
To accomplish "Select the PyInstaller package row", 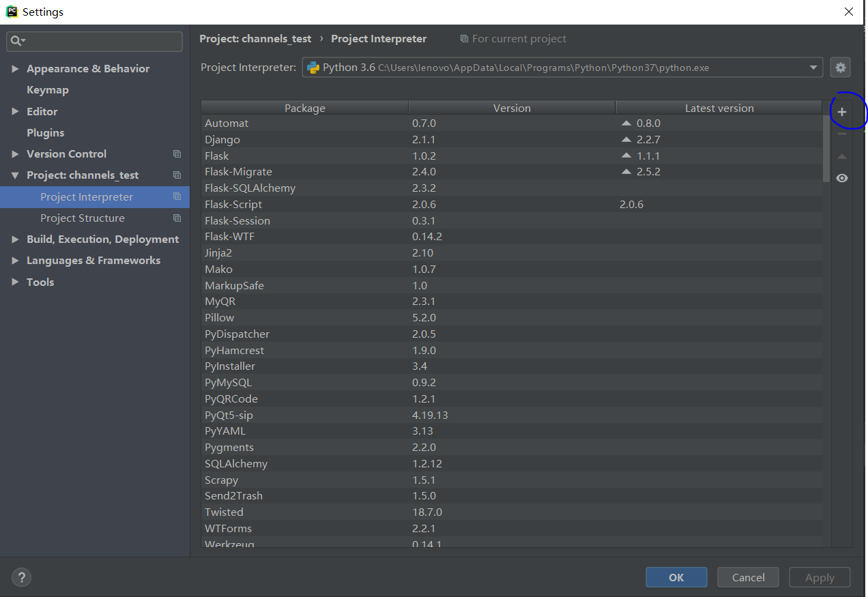I will pos(512,366).
